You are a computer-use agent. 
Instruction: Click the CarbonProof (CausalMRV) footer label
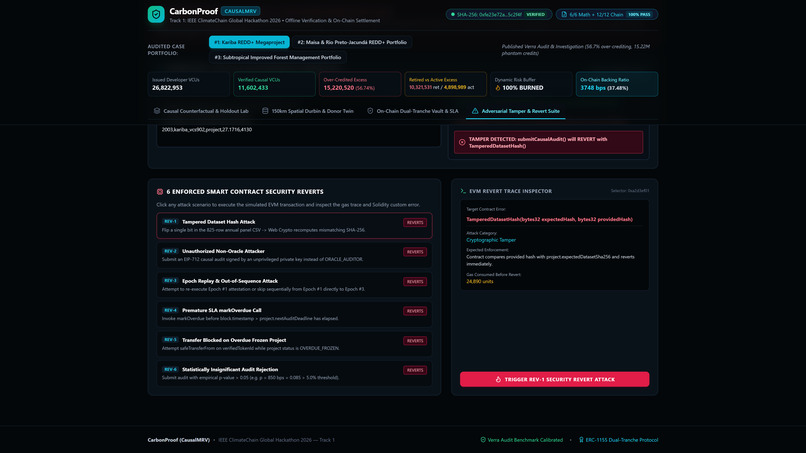[x=178, y=440]
